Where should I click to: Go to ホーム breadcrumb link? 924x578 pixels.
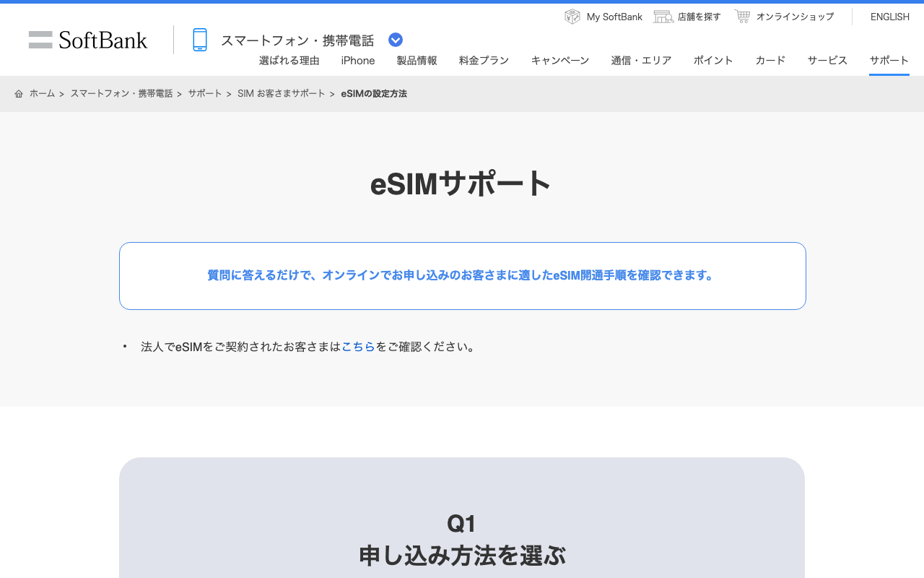pos(42,94)
